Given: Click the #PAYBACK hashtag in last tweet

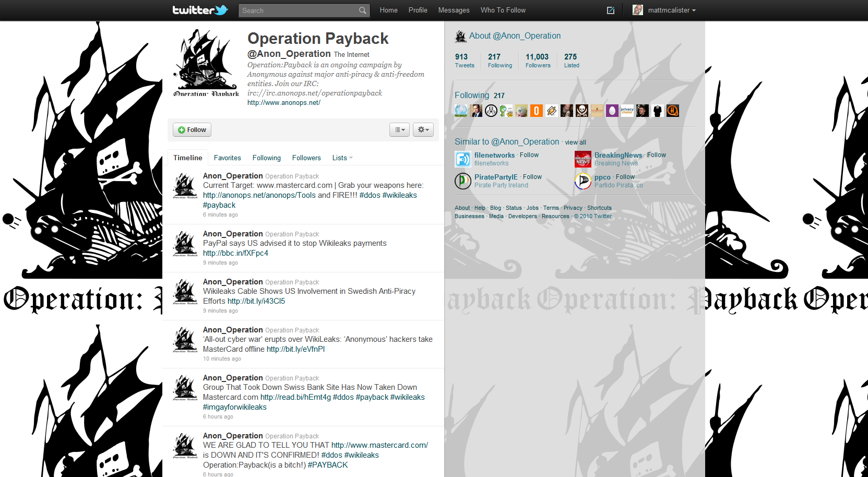Looking at the screenshot, I should (328, 465).
